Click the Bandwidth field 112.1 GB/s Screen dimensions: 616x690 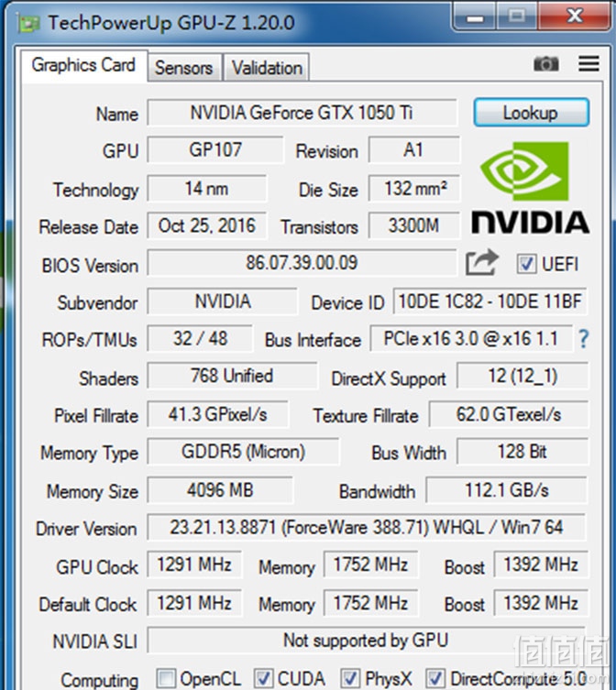(507, 489)
